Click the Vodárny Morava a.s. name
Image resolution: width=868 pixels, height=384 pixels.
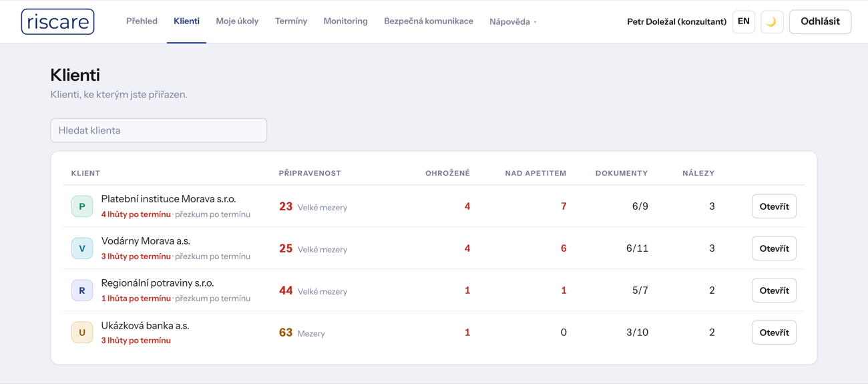pos(146,241)
